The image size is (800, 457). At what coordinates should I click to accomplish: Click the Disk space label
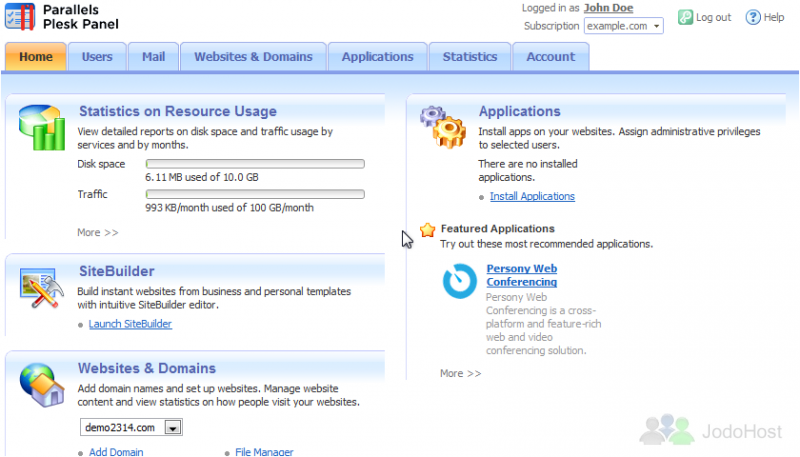101,164
